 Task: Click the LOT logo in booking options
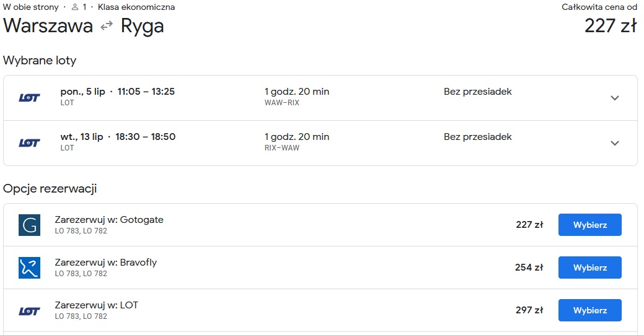(x=29, y=311)
